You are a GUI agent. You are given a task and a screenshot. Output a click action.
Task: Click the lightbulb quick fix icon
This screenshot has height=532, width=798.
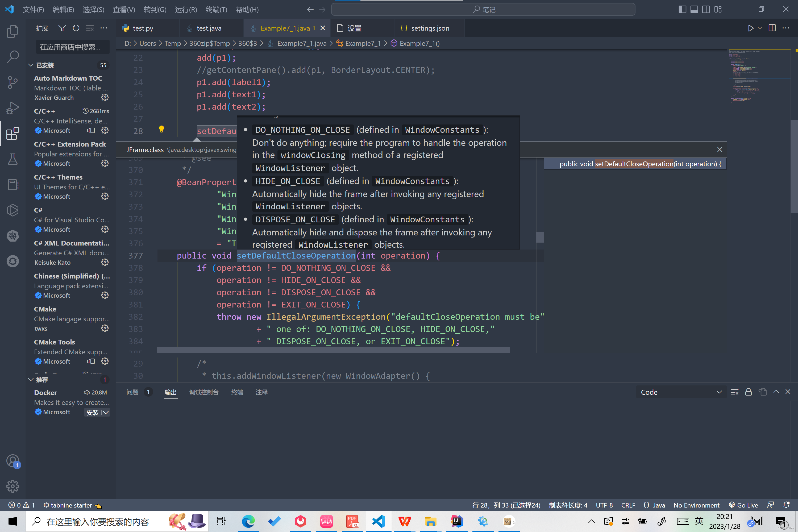point(161,129)
